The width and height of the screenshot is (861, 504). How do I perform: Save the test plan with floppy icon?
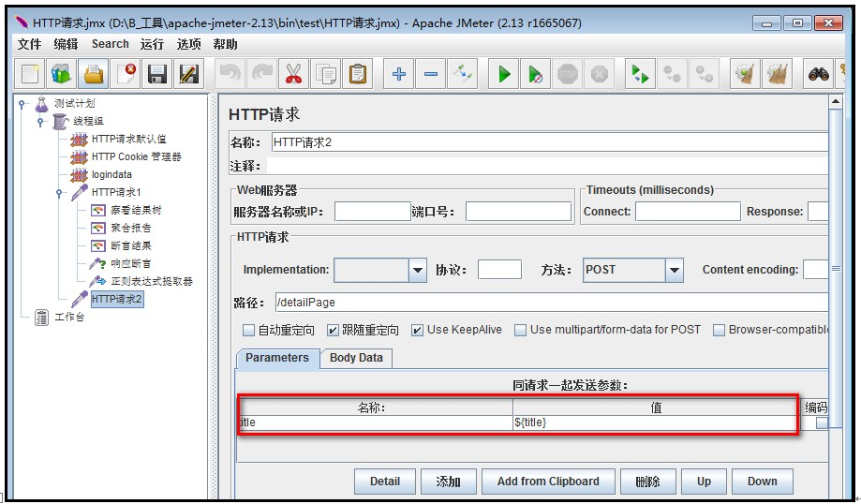pyautogui.click(x=157, y=74)
